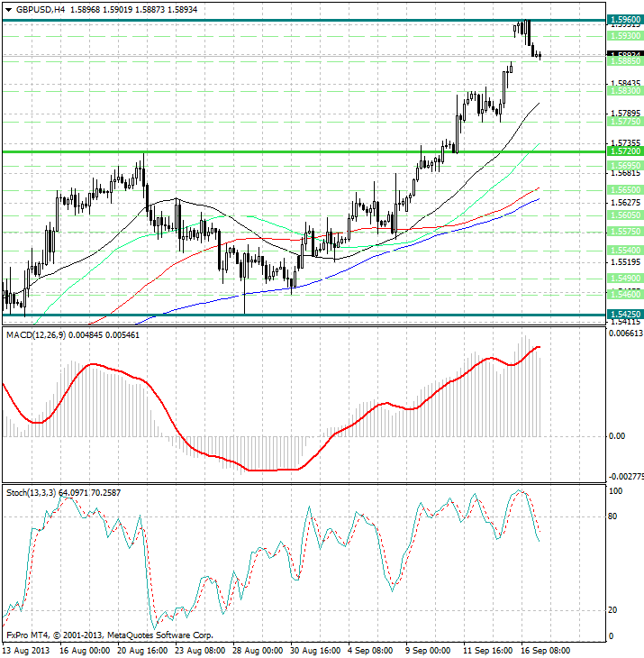Screen dimensions: 644x658
Task: Click the MACD 0.00 zero level label
Action: tap(617, 436)
